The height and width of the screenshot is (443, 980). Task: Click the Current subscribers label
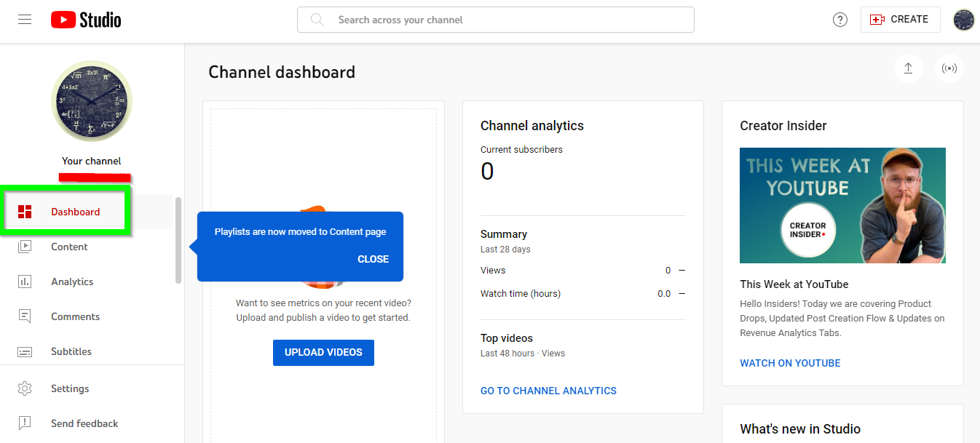click(x=521, y=150)
